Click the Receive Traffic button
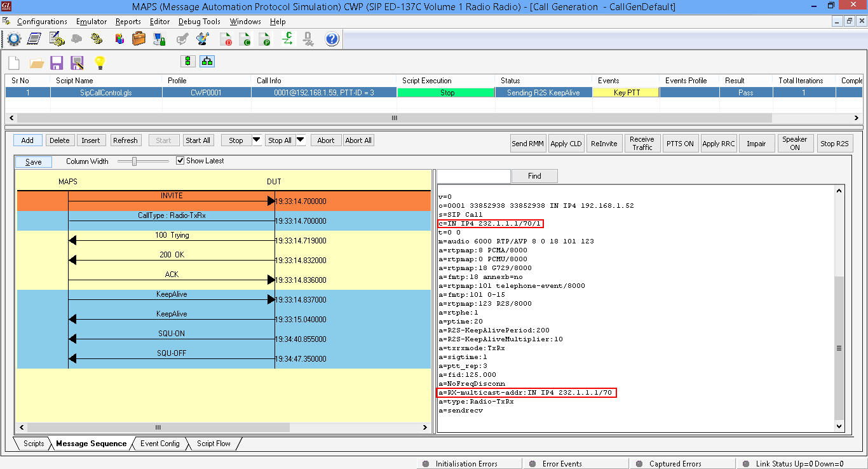This screenshot has height=469, width=868. (642, 144)
